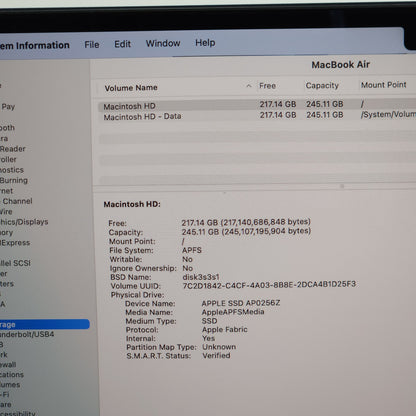Open the Help menu
416x416 pixels.
click(x=205, y=43)
